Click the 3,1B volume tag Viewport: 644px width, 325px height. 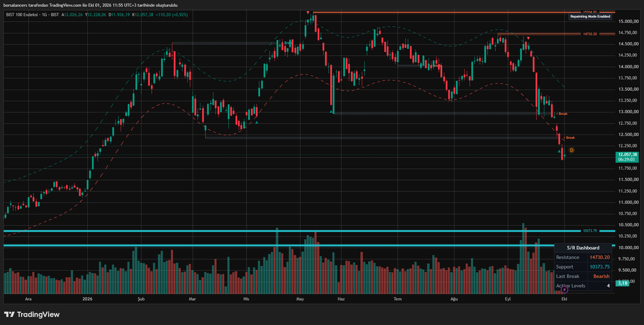tap(623, 283)
